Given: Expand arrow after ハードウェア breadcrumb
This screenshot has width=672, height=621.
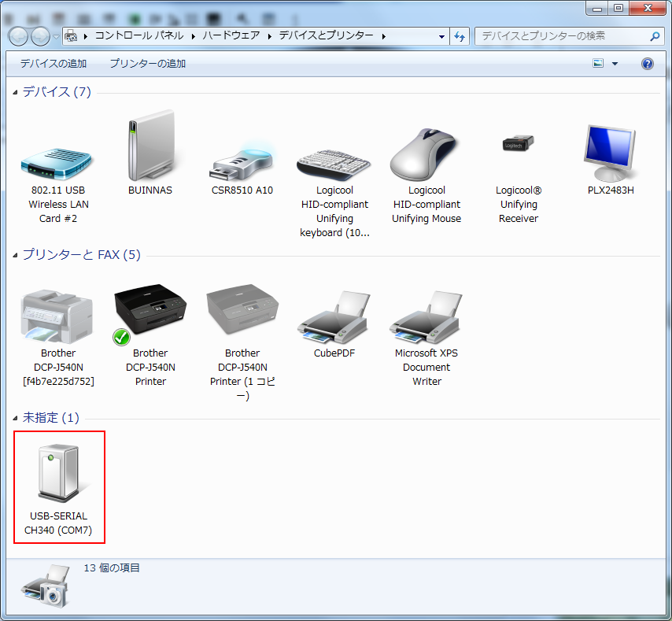Looking at the screenshot, I should pos(270,36).
